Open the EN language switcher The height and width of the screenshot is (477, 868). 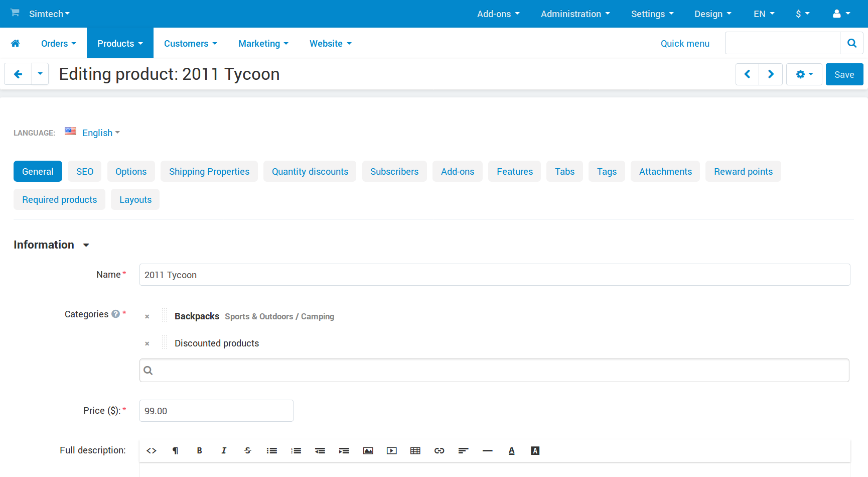(x=764, y=14)
